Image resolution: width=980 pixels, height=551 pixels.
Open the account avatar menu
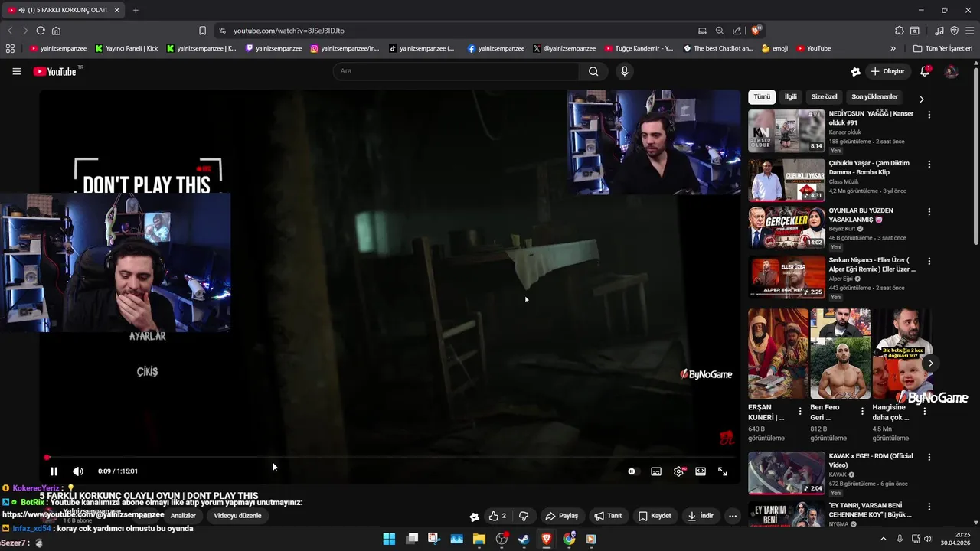(951, 71)
